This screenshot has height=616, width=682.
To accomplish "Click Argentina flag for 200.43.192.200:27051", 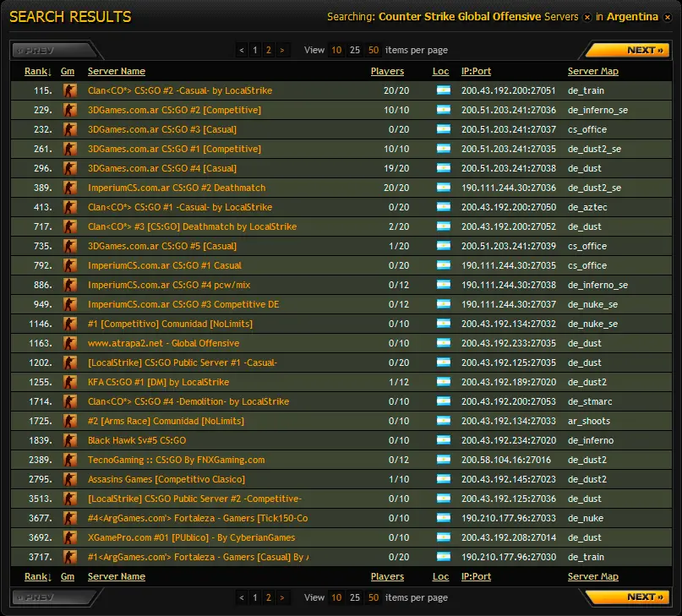I will click(x=443, y=90).
